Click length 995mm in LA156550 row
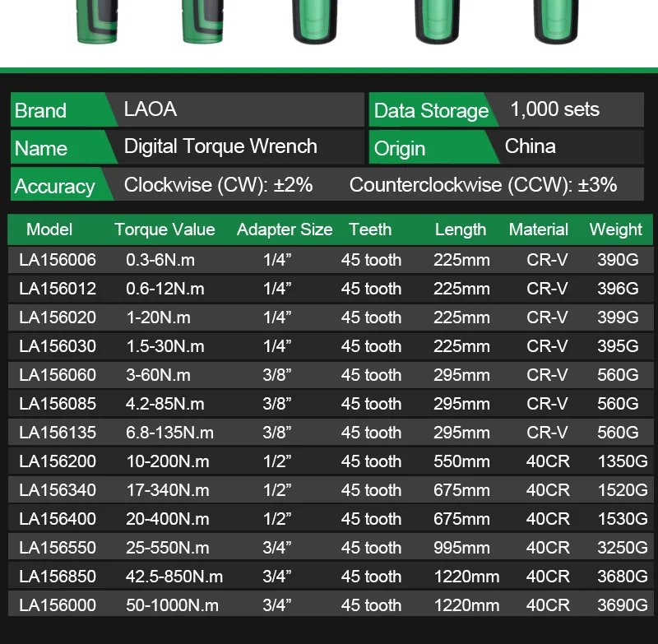 click(461, 548)
